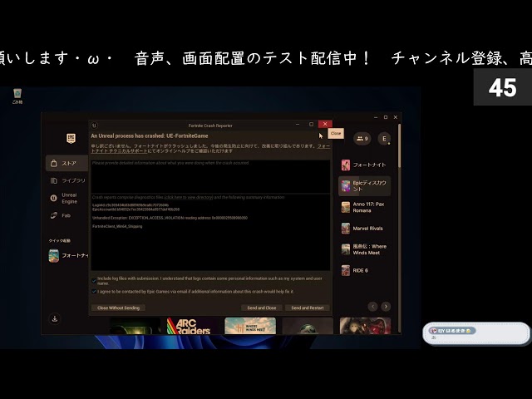Select the Unreal Engine sidebar item
532x399 pixels.
click(x=65, y=198)
